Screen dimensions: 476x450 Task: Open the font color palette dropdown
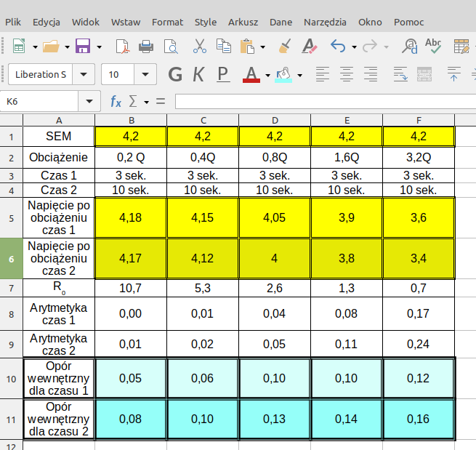tap(267, 75)
